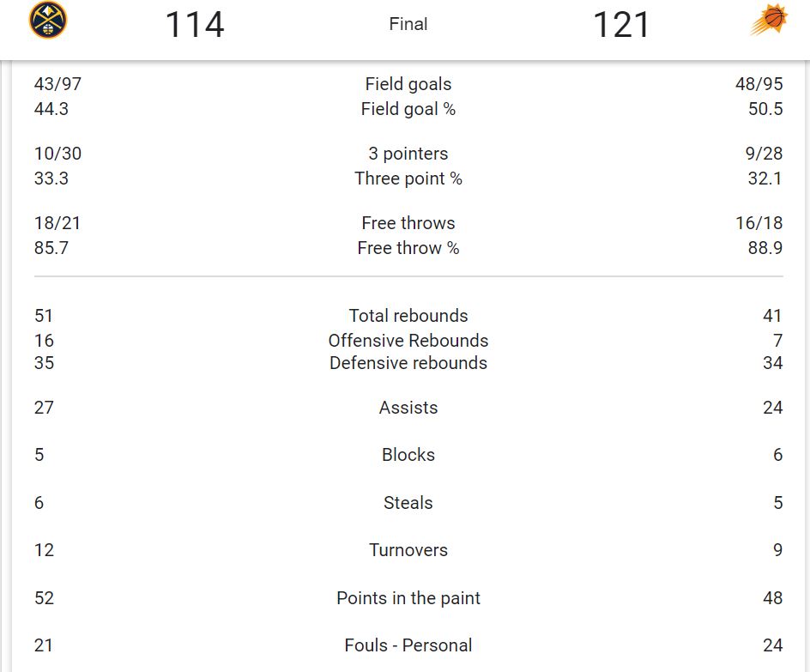Select the Field goals stat row label
The image size is (810, 672).
pos(408,84)
